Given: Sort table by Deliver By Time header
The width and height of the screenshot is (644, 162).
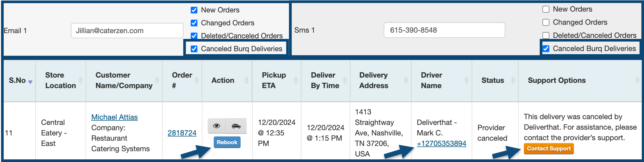Looking at the screenshot, I should click(325, 80).
